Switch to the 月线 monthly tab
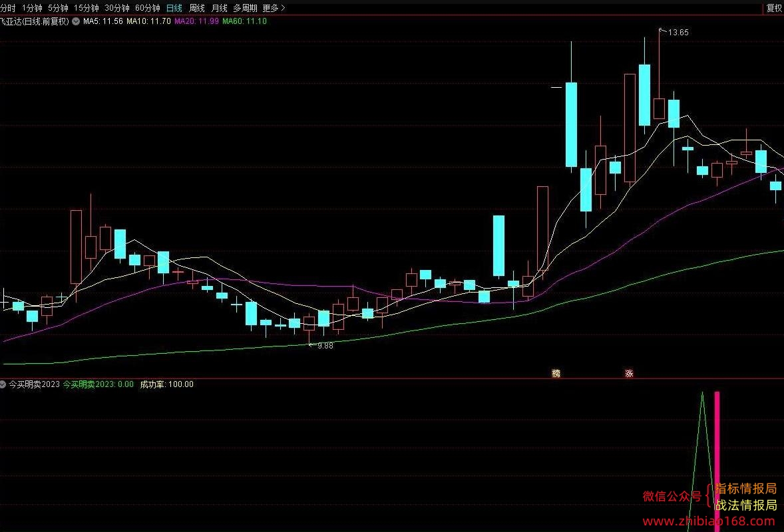Screen dimensions: 784x532 coord(219,8)
